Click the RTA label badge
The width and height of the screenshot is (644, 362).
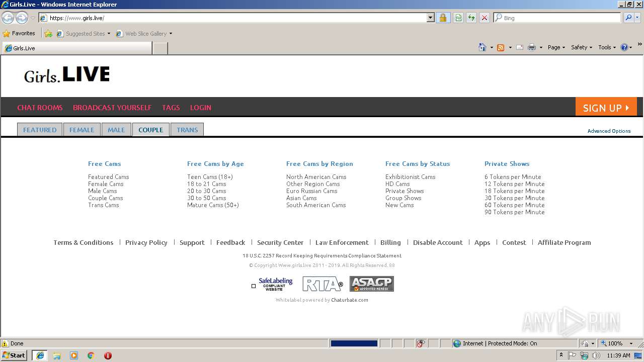click(323, 284)
